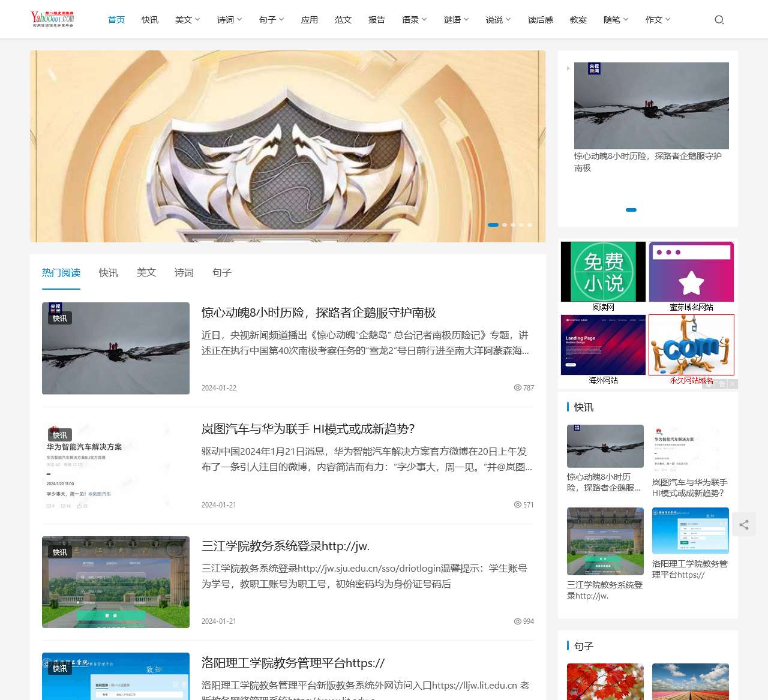Open 快讯 in top navigation

[x=150, y=20]
